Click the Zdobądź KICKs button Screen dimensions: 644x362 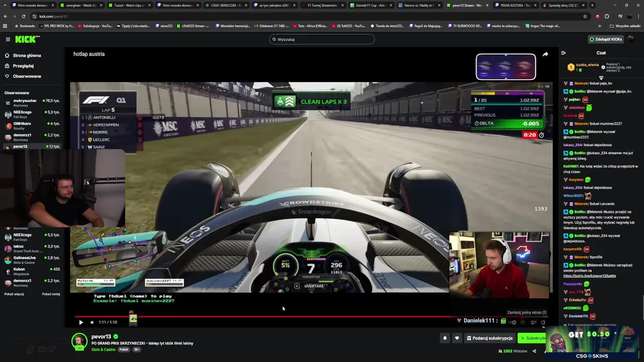606,39
